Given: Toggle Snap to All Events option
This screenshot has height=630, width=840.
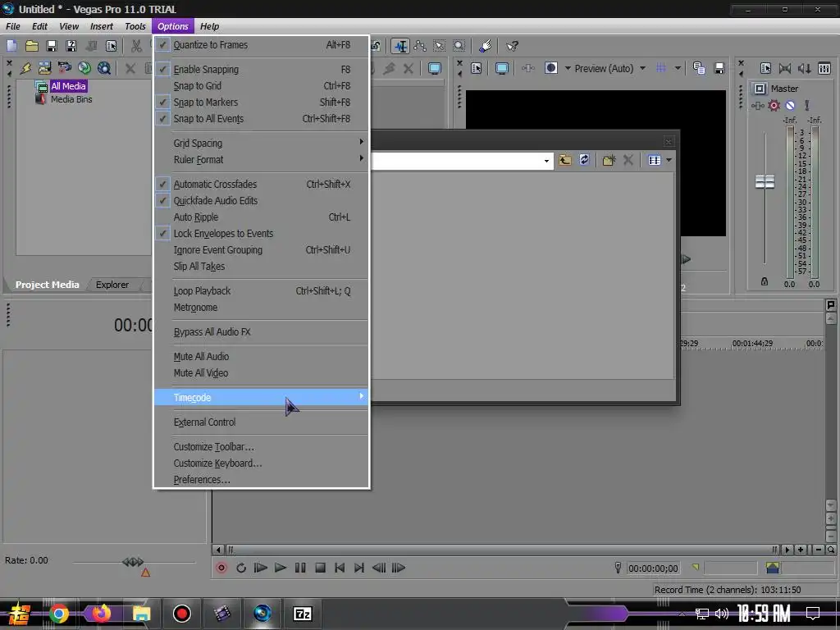Looking at the screenshot, I should [262, 119].
